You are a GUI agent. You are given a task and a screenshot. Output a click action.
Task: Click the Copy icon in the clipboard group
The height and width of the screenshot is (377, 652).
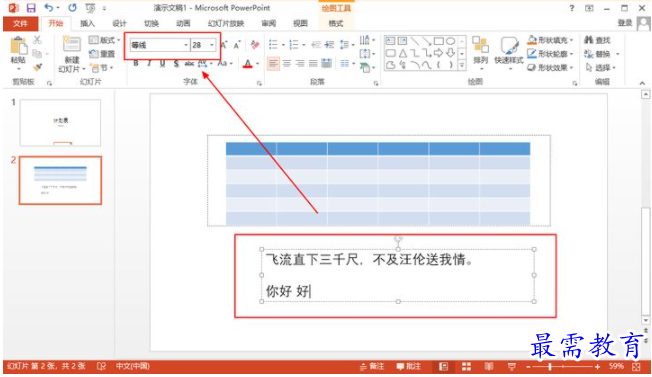coord(37,54)
